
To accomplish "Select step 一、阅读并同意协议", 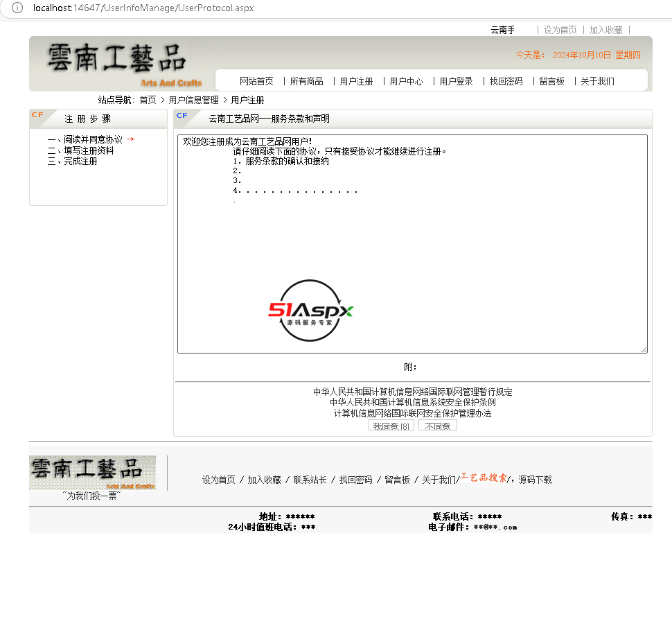I will [x=85, y=139].
